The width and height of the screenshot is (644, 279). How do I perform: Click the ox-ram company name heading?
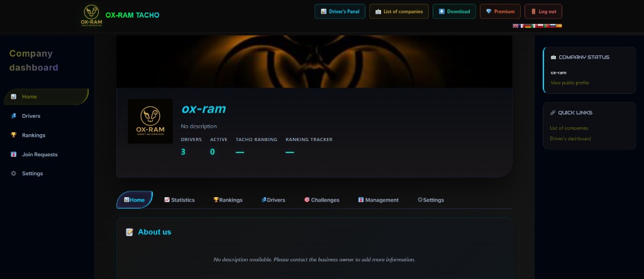203,109
